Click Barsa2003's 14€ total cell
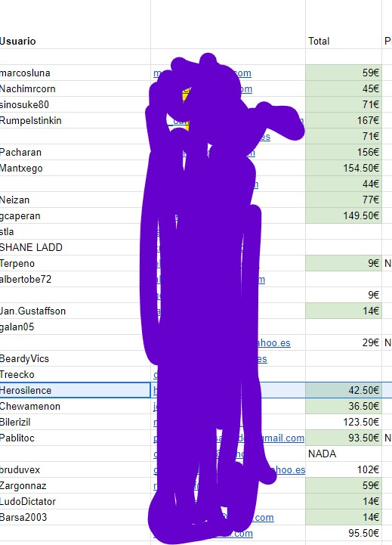Image resolution: width=392 pixels, height=545 pixels. 344,517
